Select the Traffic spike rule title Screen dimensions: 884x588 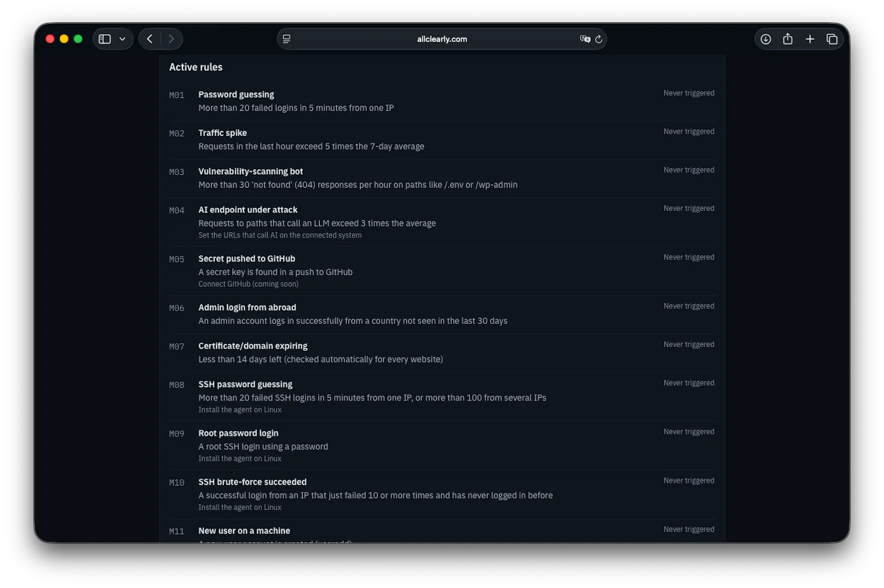click(x=222, y=133)
